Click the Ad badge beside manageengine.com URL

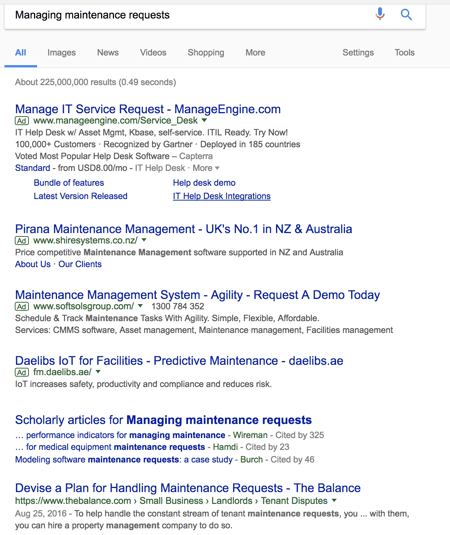[x=22, y=121]
